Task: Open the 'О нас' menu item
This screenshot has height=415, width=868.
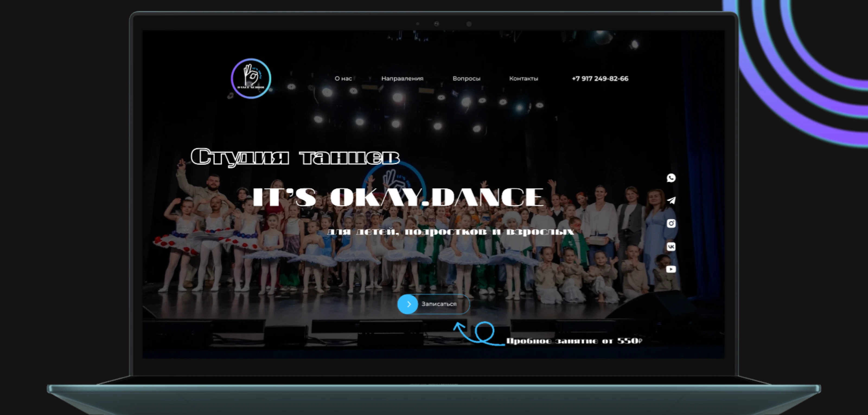Action: pos(343,79)
